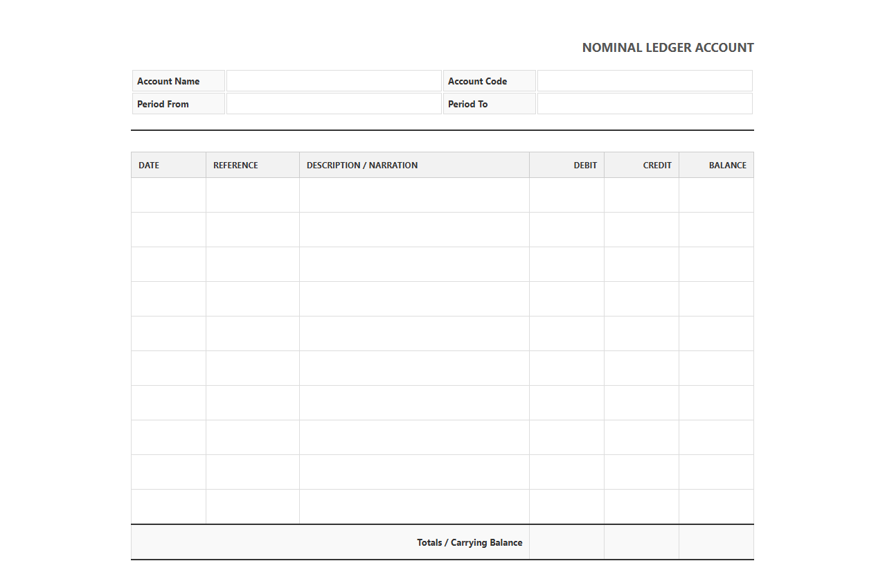This screenshot has width=885, height=588.
Task: Click the 'Account Code' label
Action: click(477, 81)
